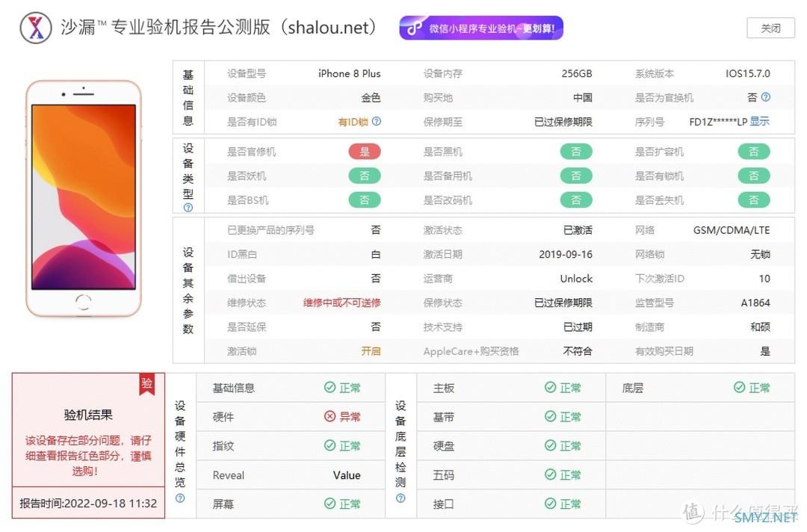807x532 pixels.
Task: Click the GSM/CDMA/LTE network value
Action: point(732,230)
